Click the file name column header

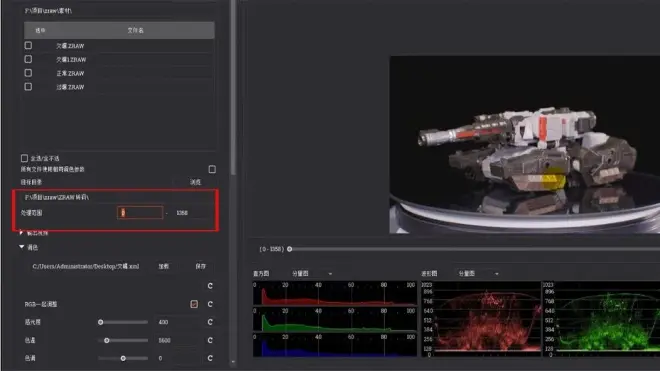click(136, 30)
